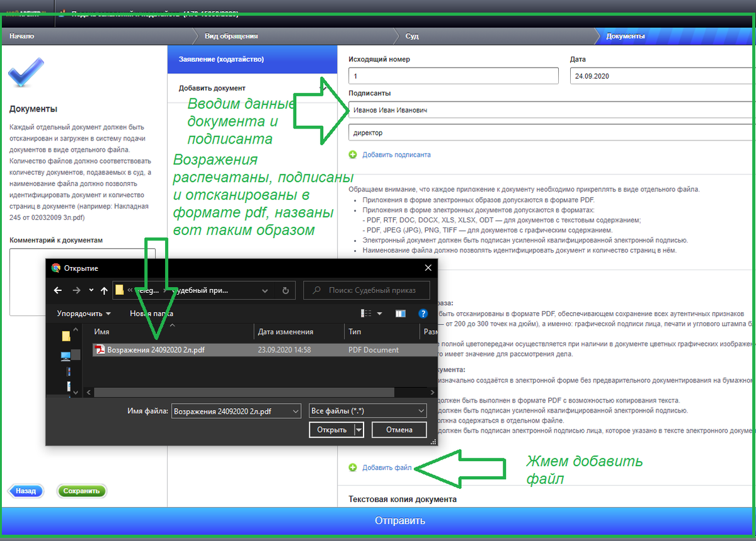Click the Добавить файл link
The width and height of the screenshot is (756, 541).
click(387, 467)
